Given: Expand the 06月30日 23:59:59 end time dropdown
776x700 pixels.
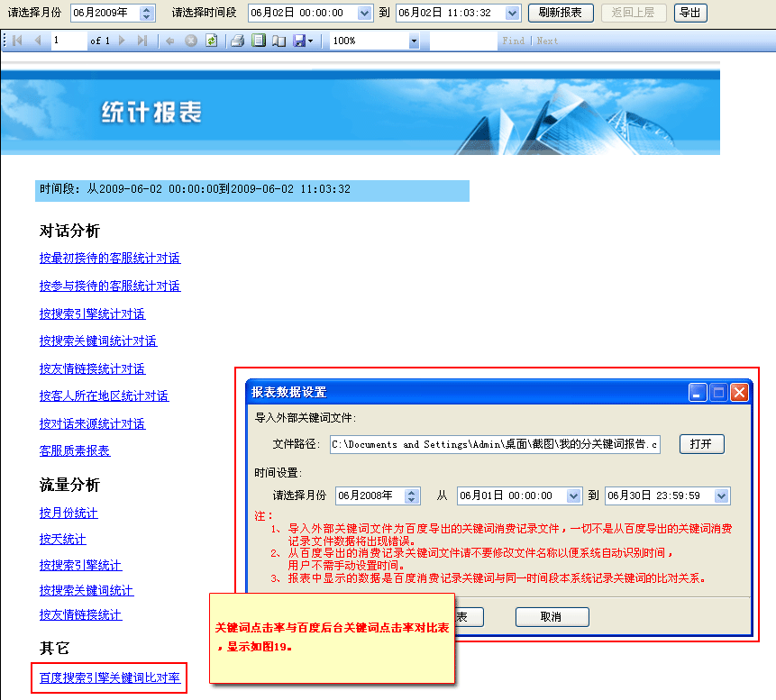Looking at the screenshot, I should coord(721,495).
